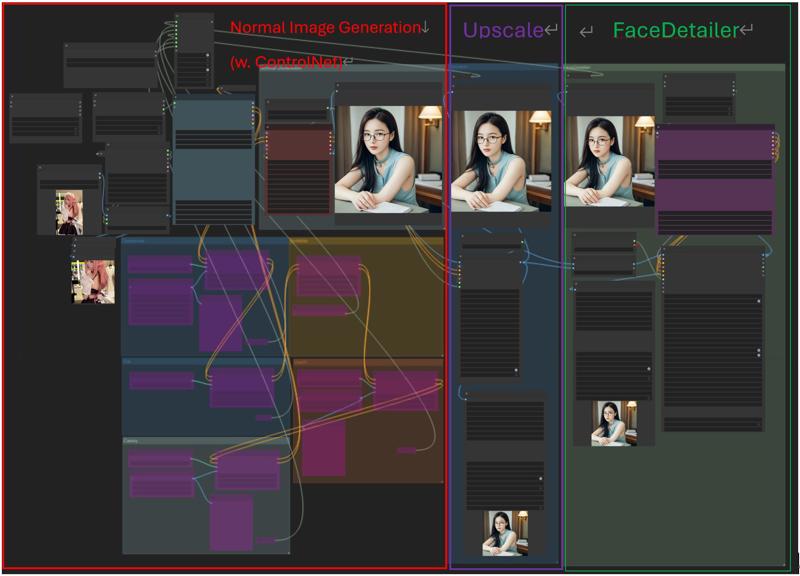Select the tall blue-grey node in generation area
800x576 pixels.
pyautogui.click(x=213, y=159)
